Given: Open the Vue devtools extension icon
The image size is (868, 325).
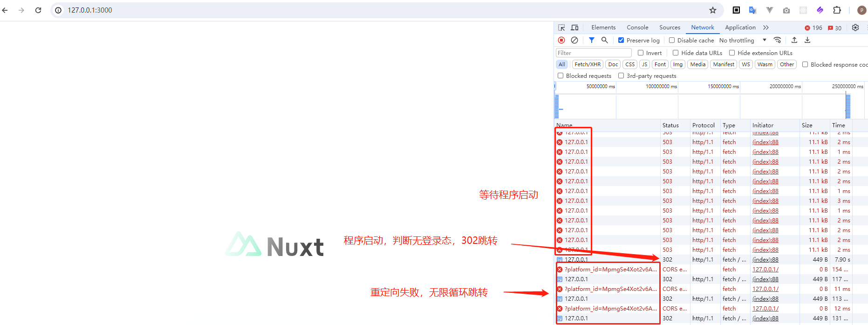Looking at the screenshot, I should coord(770,10).
